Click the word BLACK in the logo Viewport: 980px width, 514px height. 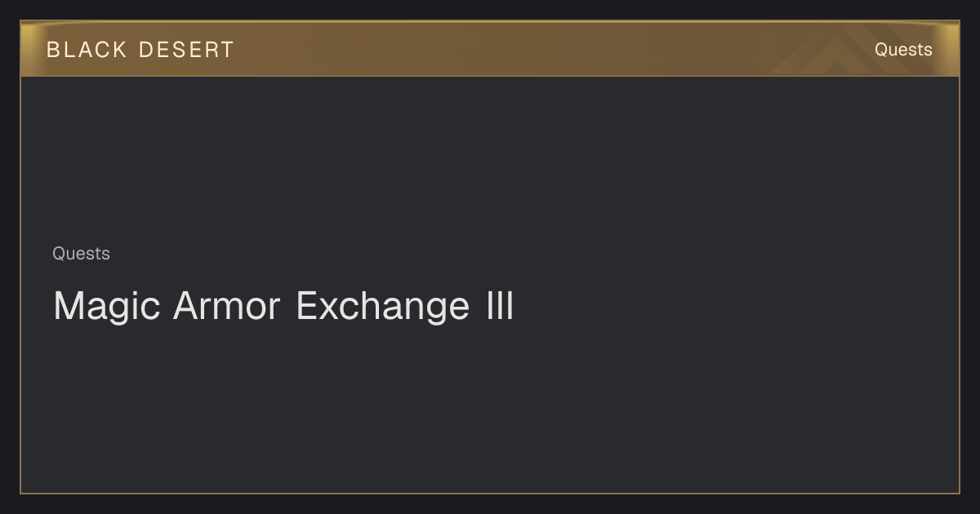pos(87,50)
